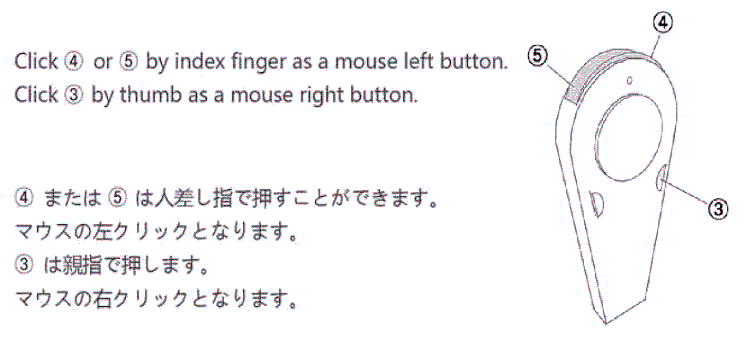Click the circled 4 label above the device
Image resolution: width=756 pixels, height=360 pixels.
[x=662, y=23]
